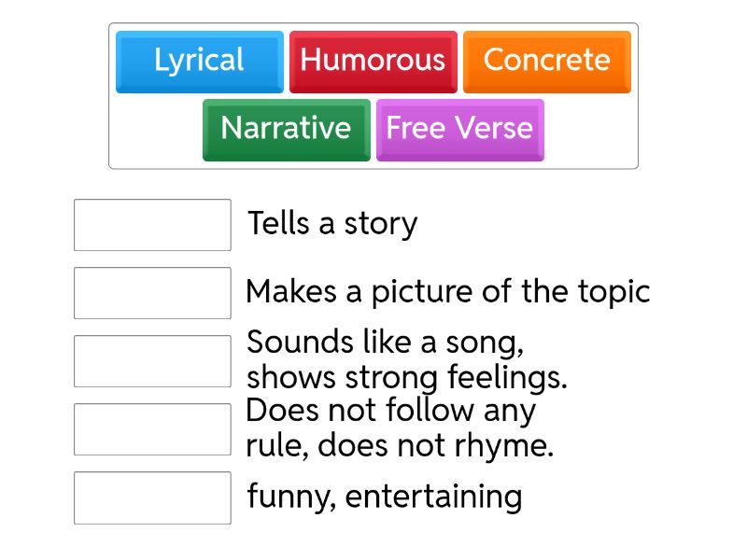Screen dimensions: 747x560
Task: Click the word 'entertaining' in last definition
Action: click(433, 497)
